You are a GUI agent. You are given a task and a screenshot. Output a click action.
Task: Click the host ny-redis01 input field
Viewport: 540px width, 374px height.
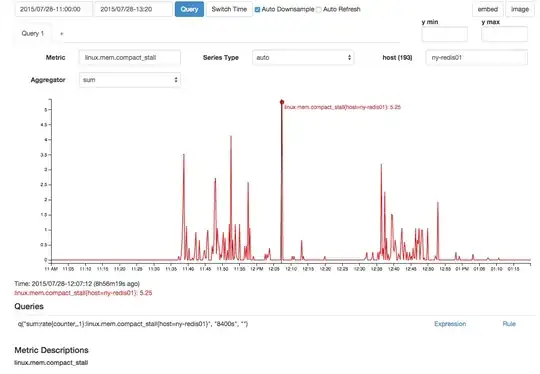(x=477, y=58)
